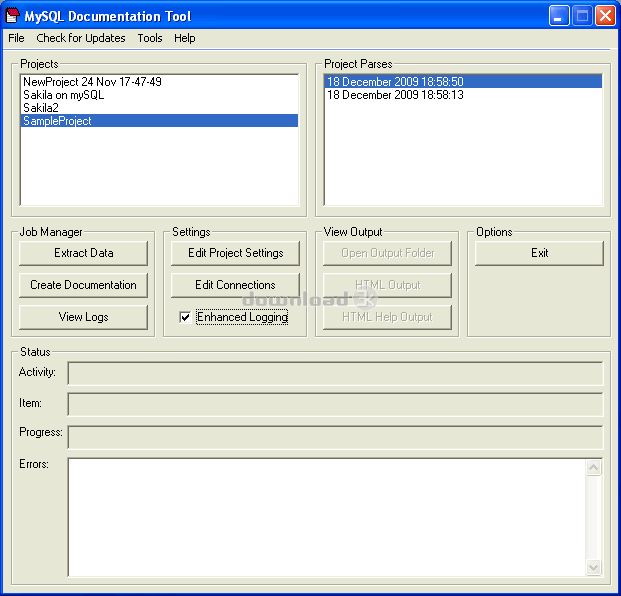
Task: Click inside the Errors text box
Action: tap(327, 517)
